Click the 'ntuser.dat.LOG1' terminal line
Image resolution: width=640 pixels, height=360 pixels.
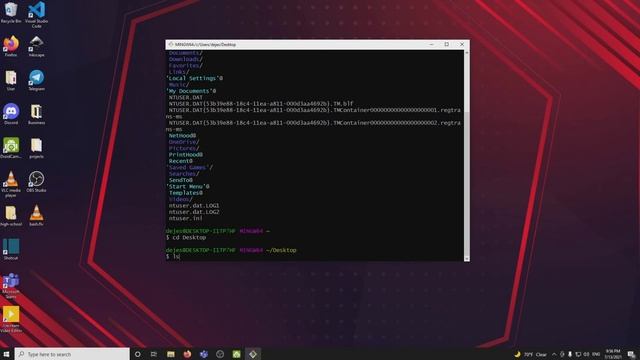pos(194,206)
